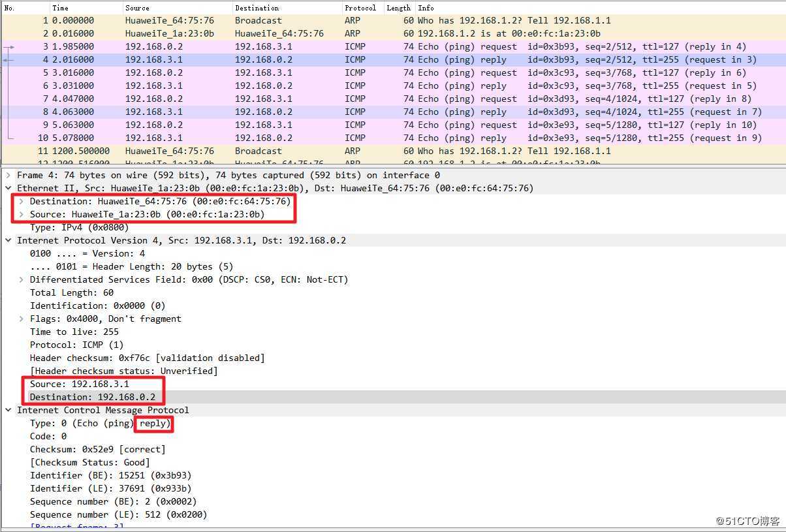Collapse the Ethernet II section
The image size is (786, 532).
click(x=8, y=188)
